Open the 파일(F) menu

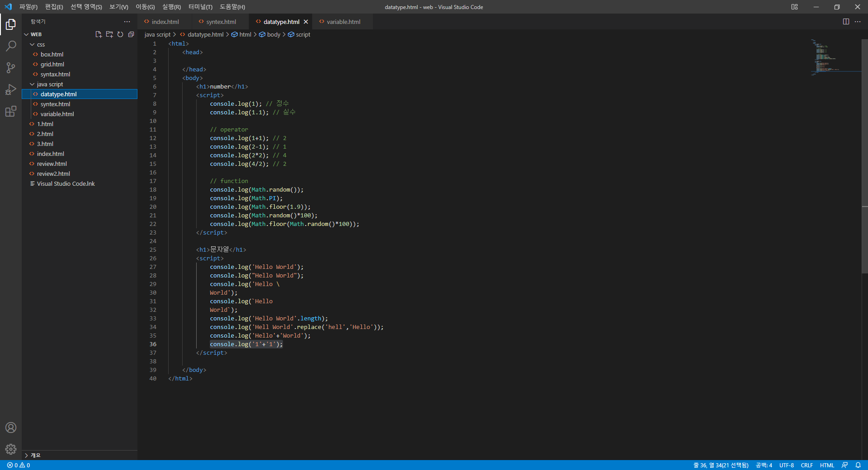(x=28, y=7)
